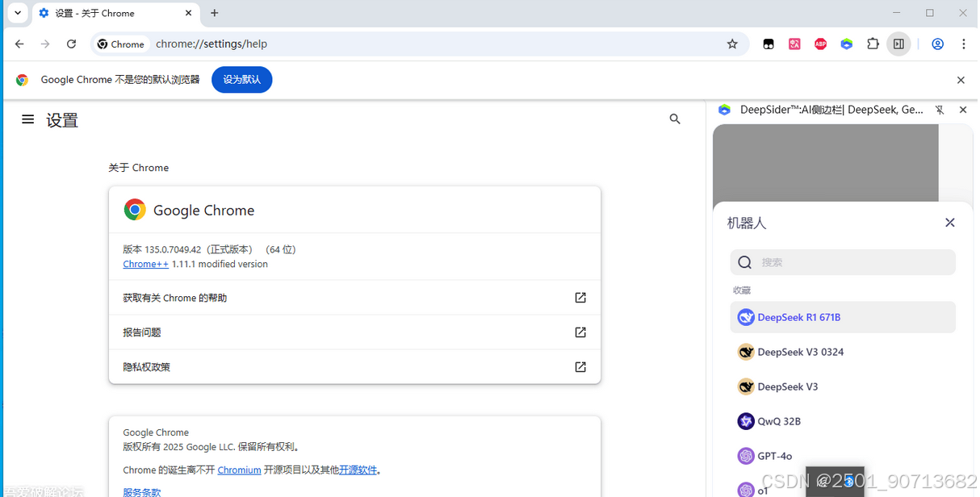The width and height of the screenshot is (980, 497).
Task: Open the Chrome profile avatar menu
Action: pyautogui.click(x=937, y=44)
